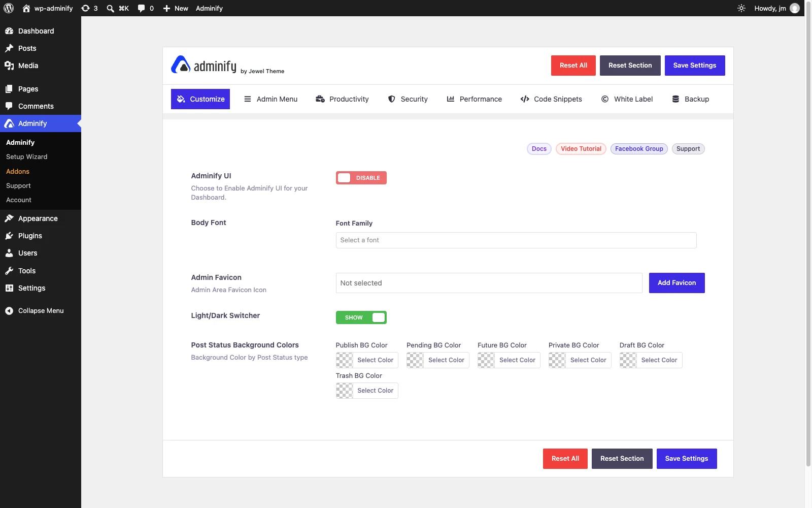Click the Adminify item in admin bar
This screenshot has width=812, height=508.
pyautogui.click(x=209, y=8)
